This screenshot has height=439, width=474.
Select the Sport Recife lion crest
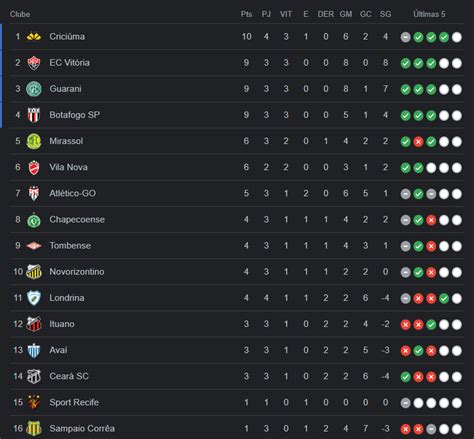(34, 402)
